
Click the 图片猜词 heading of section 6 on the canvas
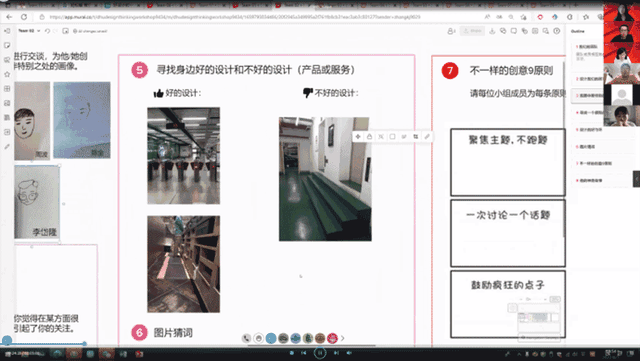tap(173, 333)
